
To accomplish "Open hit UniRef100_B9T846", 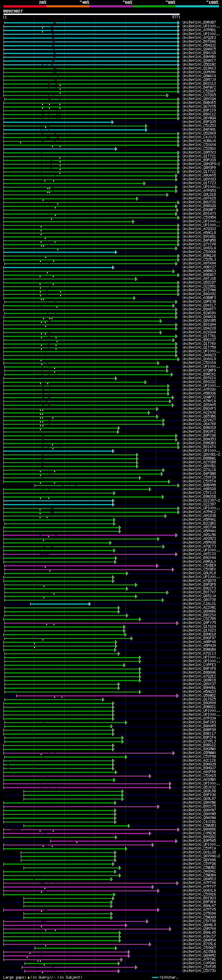I will point(199,41).
